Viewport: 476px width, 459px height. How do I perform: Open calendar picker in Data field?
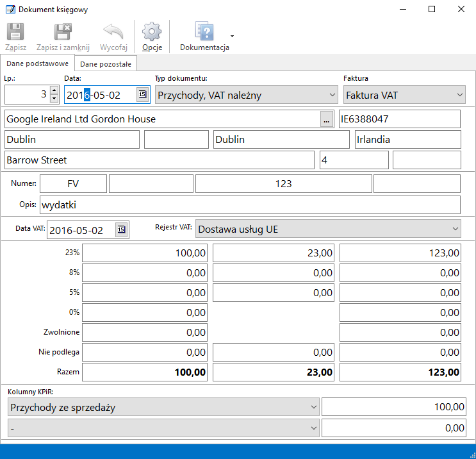142,95
